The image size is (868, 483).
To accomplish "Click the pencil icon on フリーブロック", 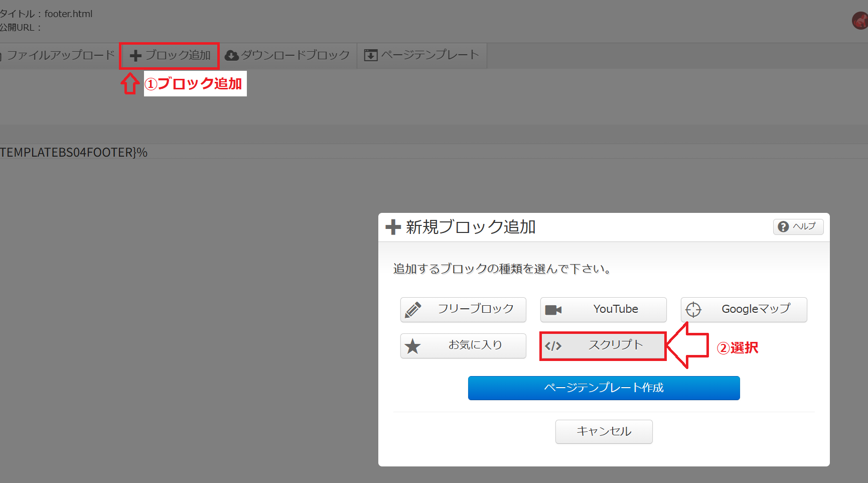I will 413,310.
